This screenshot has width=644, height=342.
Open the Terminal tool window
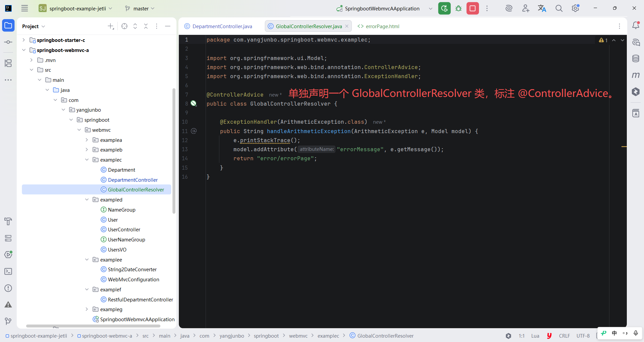pyautogui.click(x=8, y=271)
